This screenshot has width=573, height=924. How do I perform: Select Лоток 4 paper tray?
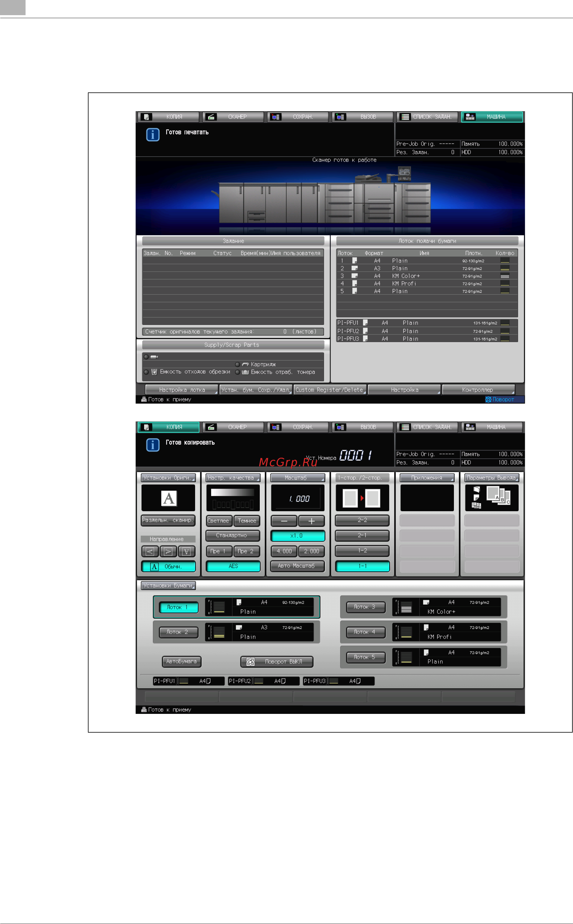(366, 632)
